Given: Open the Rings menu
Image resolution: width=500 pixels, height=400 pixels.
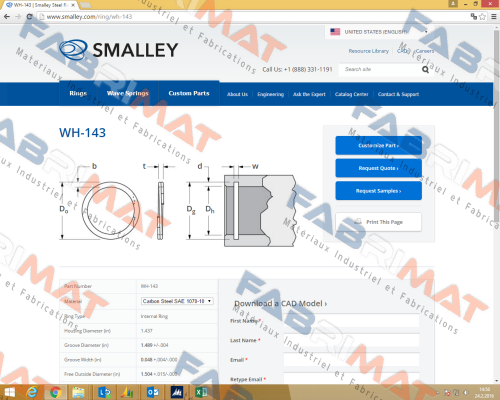Looking at the screenshot, I should pyautogui.click(x=78, y=93).
